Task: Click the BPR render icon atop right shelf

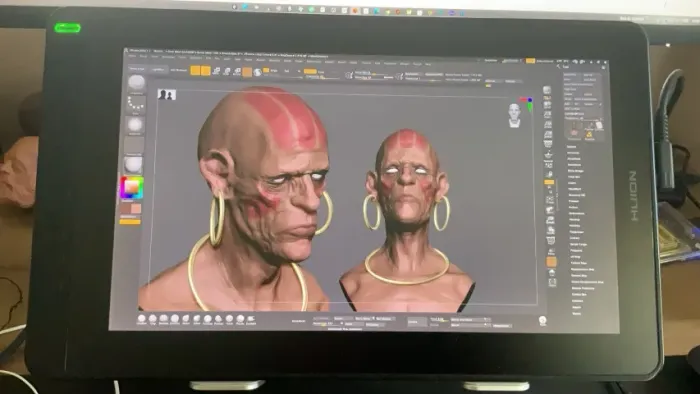Action: (x=547, y=90)
